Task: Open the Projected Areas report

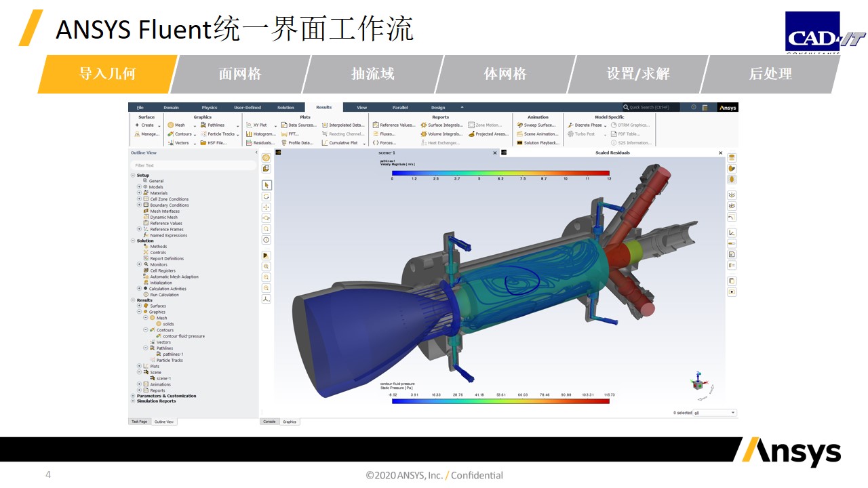Action: tap(488, 134)
